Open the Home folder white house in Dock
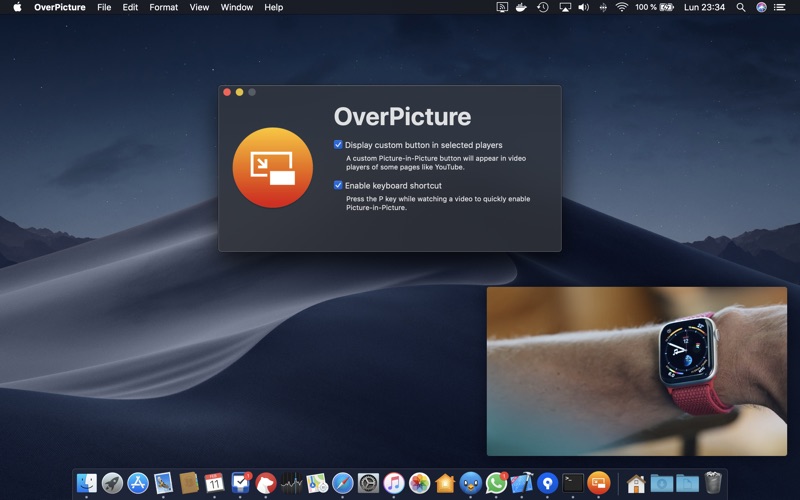 click(636, 483)
